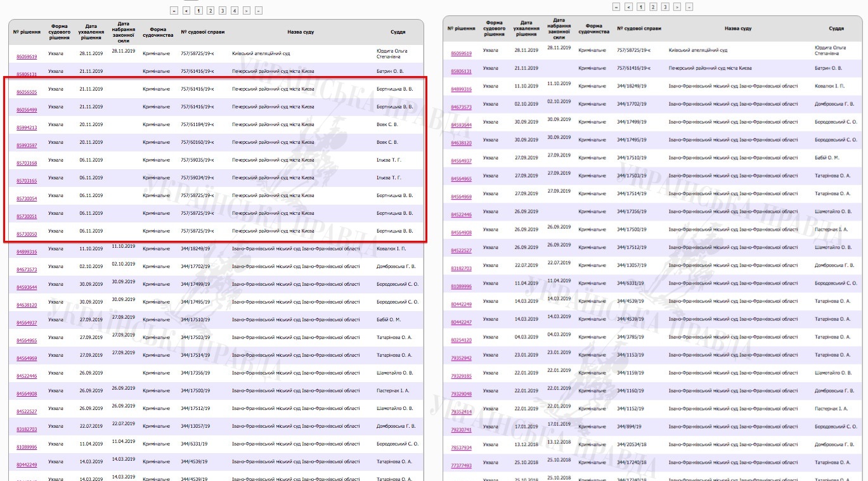868x481 pixels.
Task: Open decision 78537934 in right table
Action: point(461,447)
